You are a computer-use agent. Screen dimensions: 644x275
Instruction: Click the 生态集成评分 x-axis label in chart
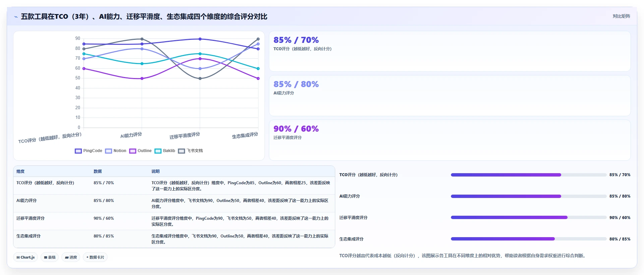click(x=245, y=135)
